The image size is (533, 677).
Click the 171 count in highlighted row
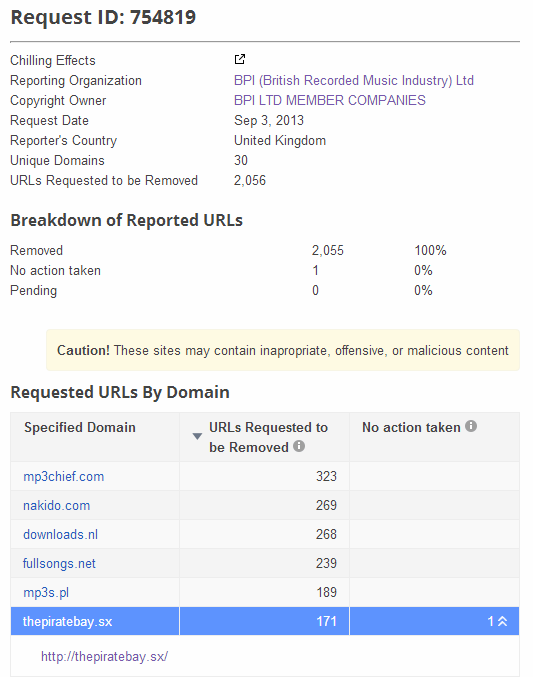click(326, 621)
